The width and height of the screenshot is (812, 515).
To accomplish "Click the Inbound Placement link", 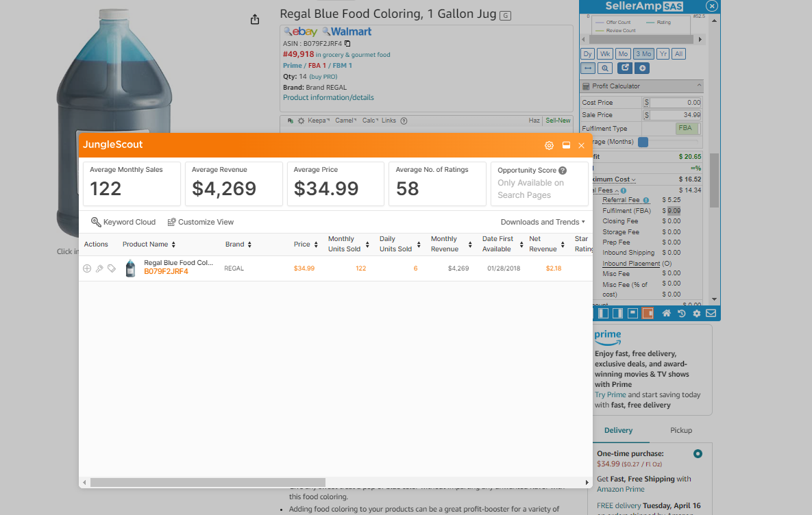I will point(631,264).
